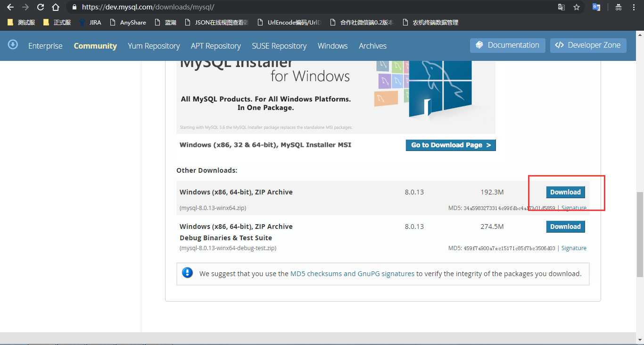Screen dimensions: 644x345
Task: Click the Documentation button
Action: [508, 45]
